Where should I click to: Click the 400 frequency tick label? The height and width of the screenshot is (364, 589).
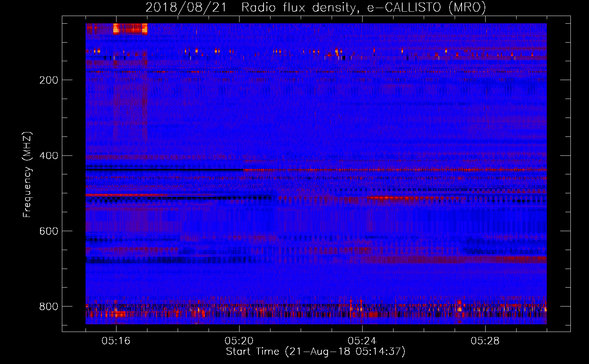pos(49,156)
